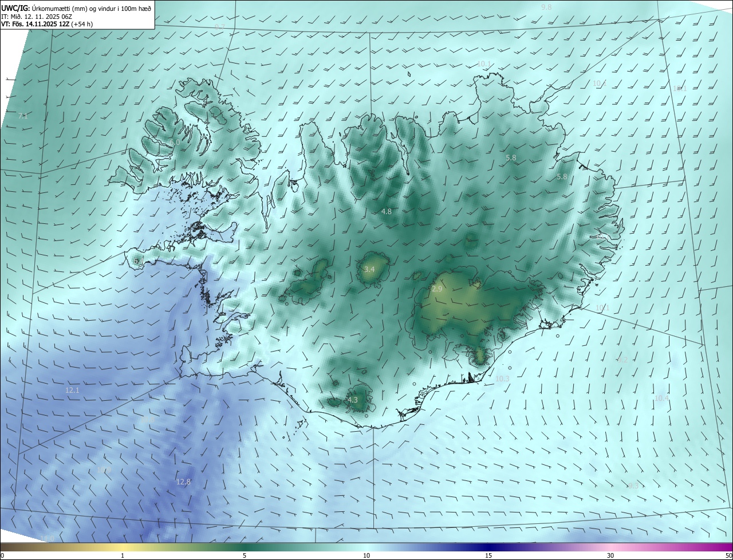Click the '1' tick on the color scale
The image size is (733, 560).
coord(123,555)
